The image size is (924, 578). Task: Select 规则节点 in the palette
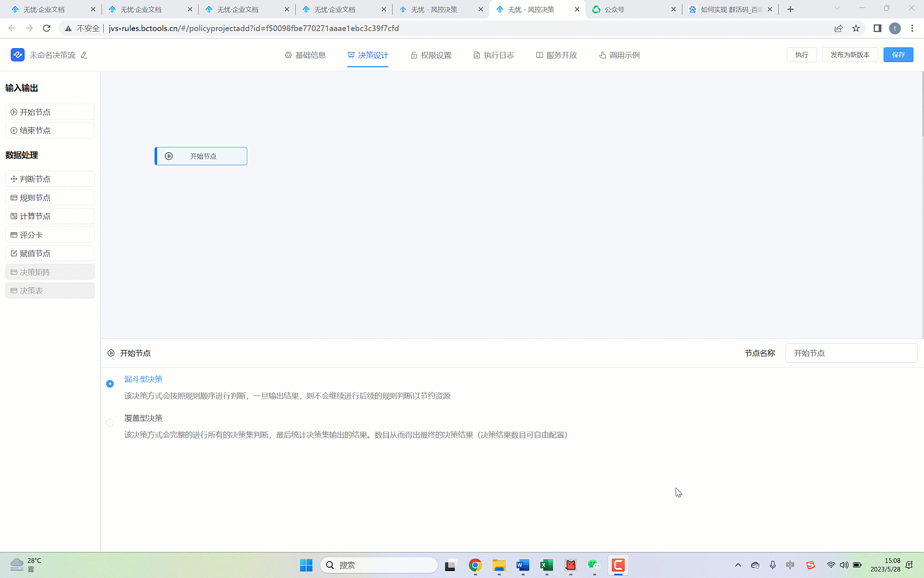[x=50, y=197]
